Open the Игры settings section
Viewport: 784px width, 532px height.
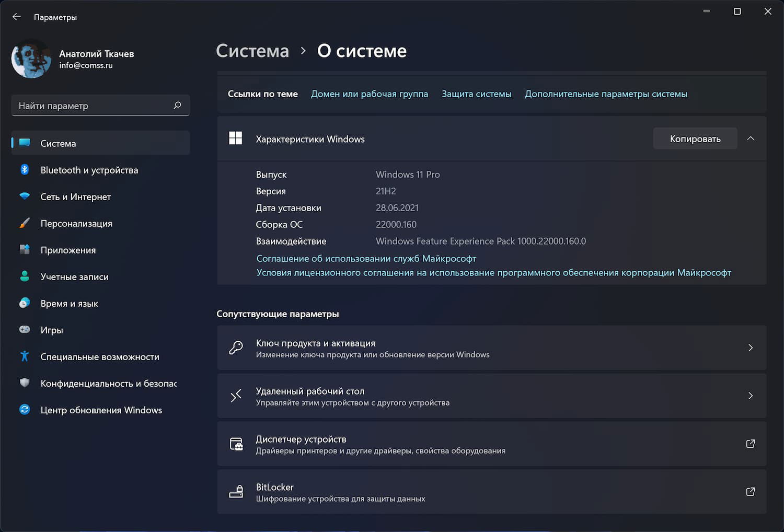point(52,330)
